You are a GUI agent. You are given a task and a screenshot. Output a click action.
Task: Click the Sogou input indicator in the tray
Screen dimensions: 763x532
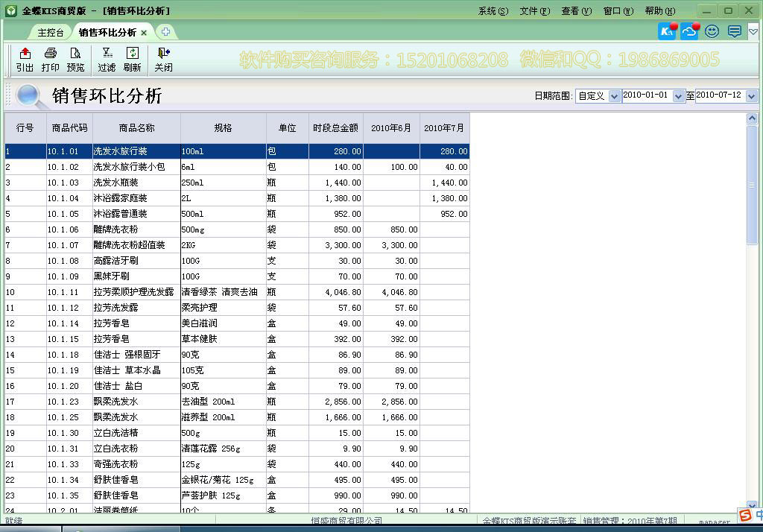[744, 515]
